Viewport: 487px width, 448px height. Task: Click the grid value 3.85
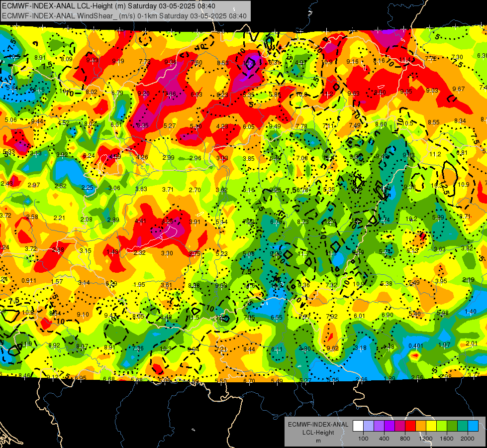(248, 158)
